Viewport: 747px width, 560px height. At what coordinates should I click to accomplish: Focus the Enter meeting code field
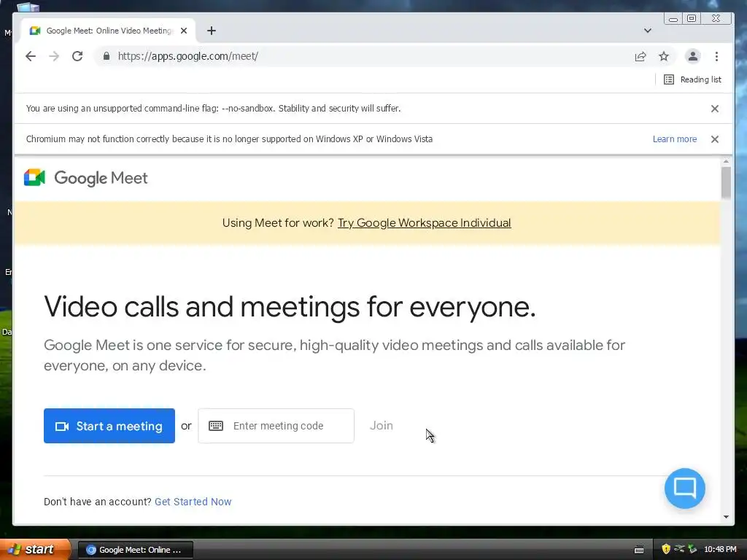276,426
